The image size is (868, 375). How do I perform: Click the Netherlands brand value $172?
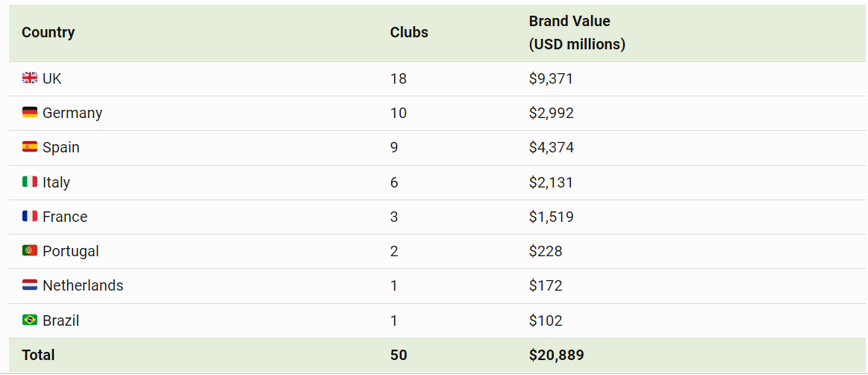546,285
